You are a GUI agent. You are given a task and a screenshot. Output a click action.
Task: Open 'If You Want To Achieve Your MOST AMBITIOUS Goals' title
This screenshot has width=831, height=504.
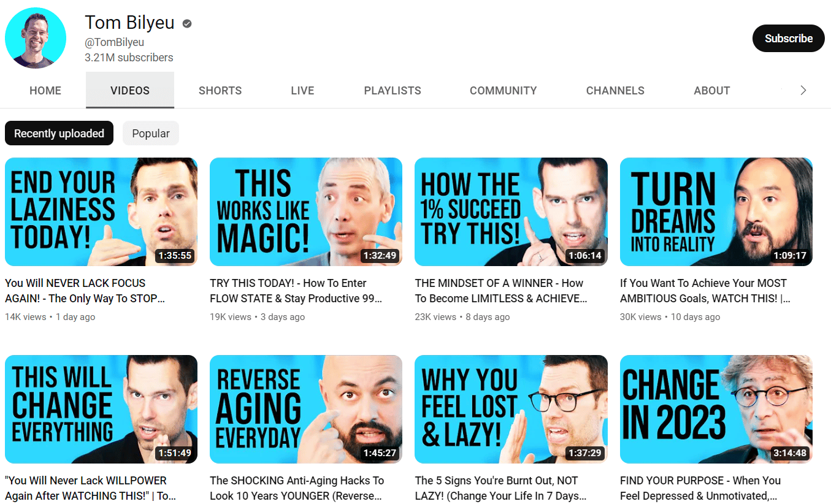[705, 291]
